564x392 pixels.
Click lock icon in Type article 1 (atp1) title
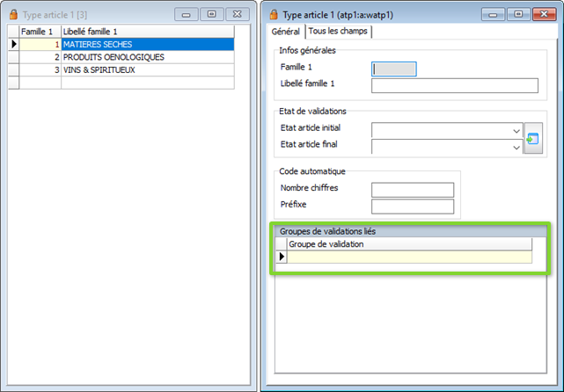[x=273, y=14]
